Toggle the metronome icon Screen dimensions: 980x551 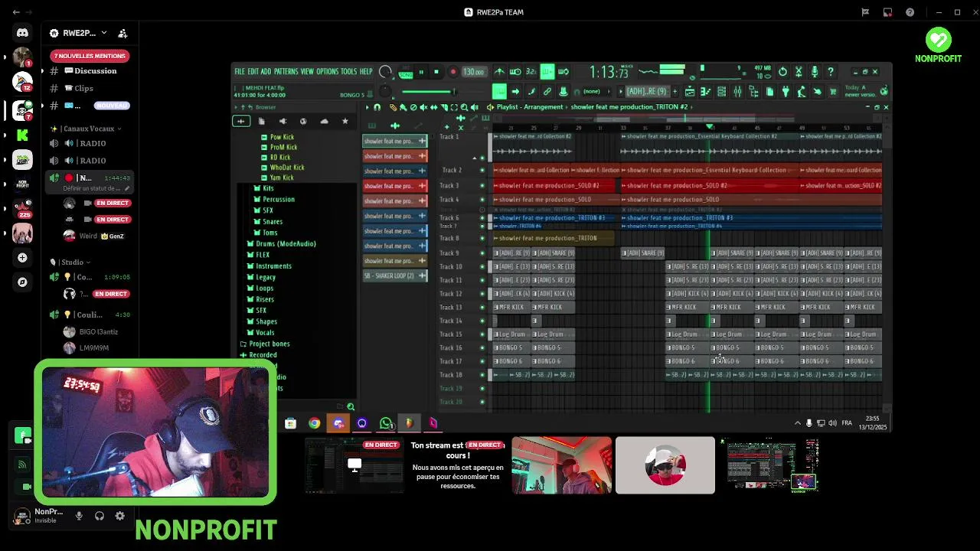tap(499, 72)
